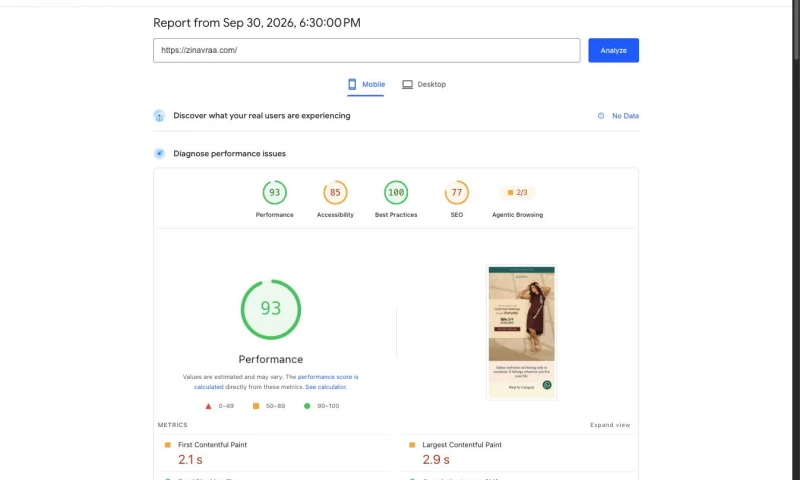Focus the URL input field
Viewport: 800px width, 480px height.
[x=366, y=50]
